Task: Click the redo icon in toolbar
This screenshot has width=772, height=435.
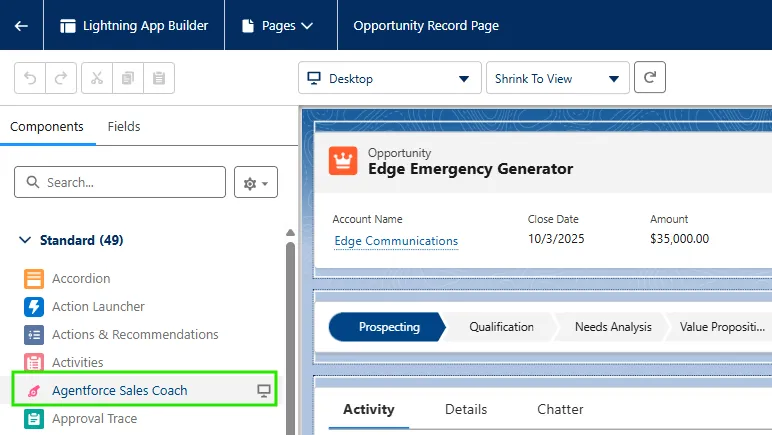Action: pyautogui.click(x=60, y=78)
